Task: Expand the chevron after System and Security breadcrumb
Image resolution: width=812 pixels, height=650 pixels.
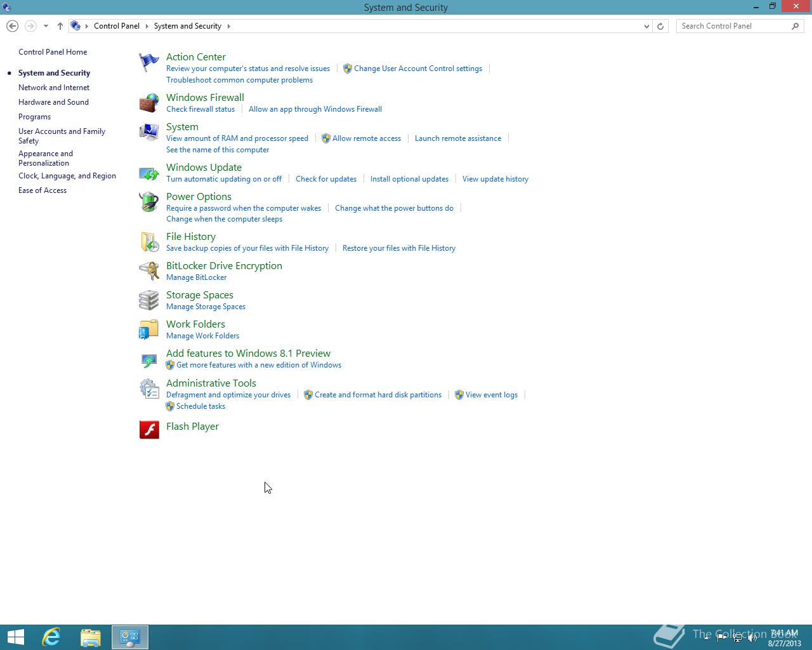Action: coord(228,26)
